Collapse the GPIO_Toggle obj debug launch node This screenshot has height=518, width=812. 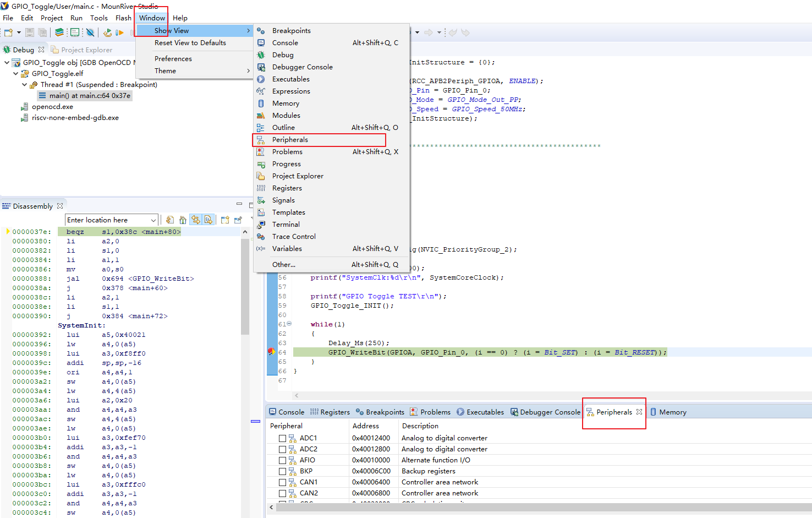pyautogui.click(x=7, y=62)
